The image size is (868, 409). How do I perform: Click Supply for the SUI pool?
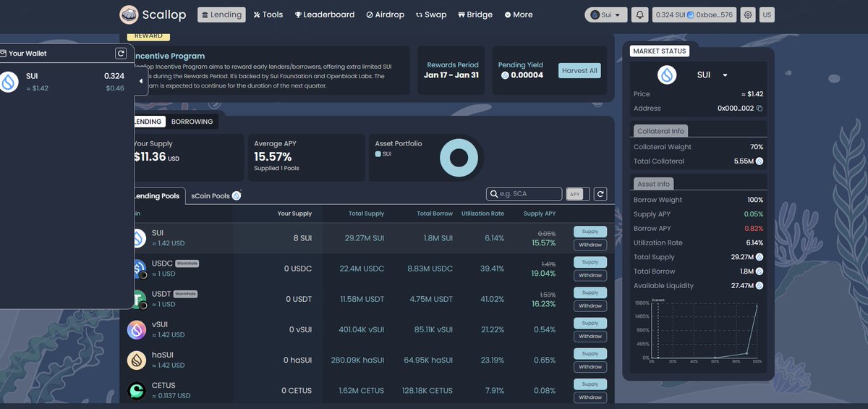point(590,232)
